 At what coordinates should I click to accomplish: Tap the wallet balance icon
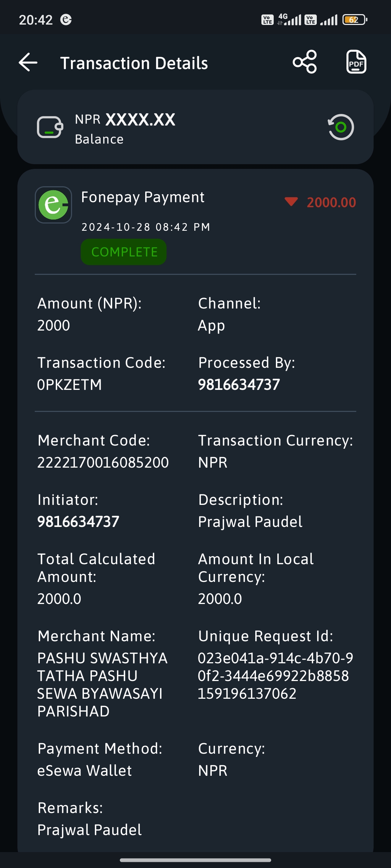pyautogui.click(x=50, y=127)
